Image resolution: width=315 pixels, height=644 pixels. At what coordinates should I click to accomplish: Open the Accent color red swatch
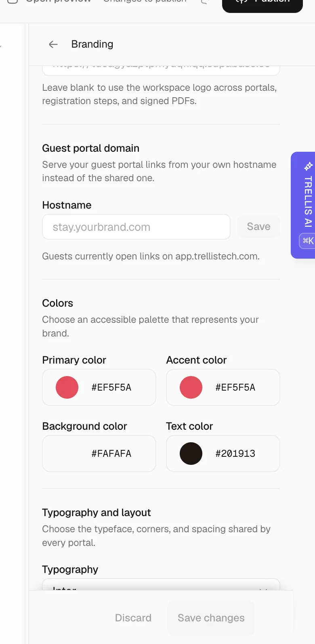[191, 387]
